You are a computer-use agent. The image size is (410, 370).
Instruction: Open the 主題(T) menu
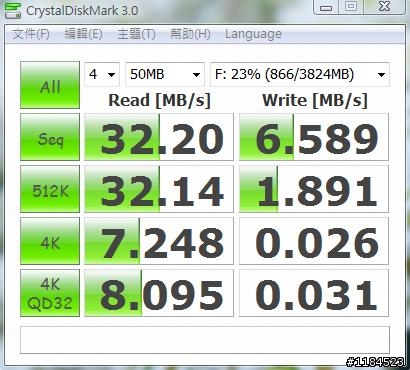pos(136,34)
